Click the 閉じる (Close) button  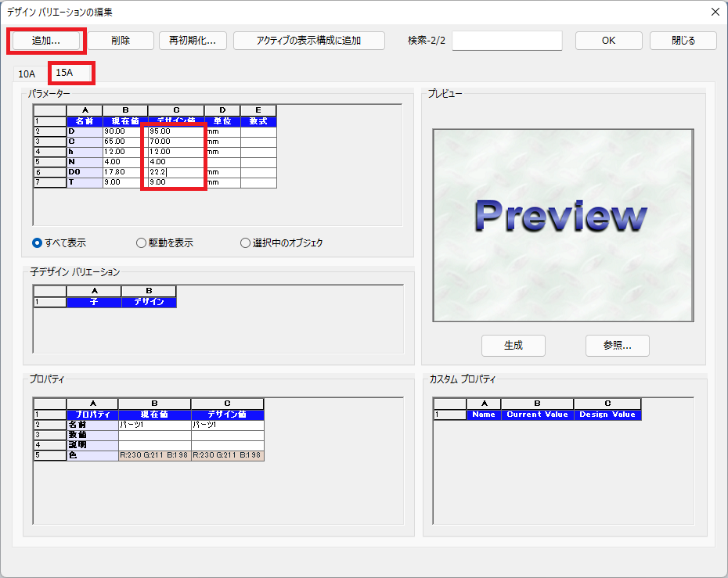683,41
